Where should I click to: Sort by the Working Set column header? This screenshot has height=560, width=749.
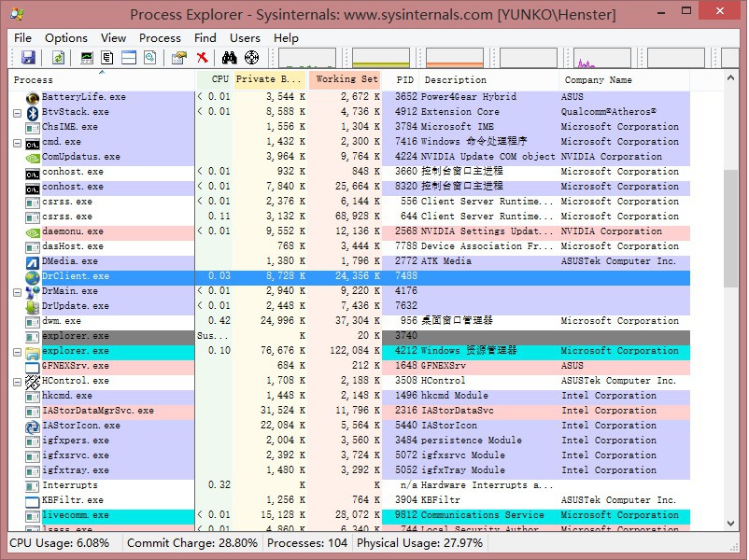tap(346, 80)
